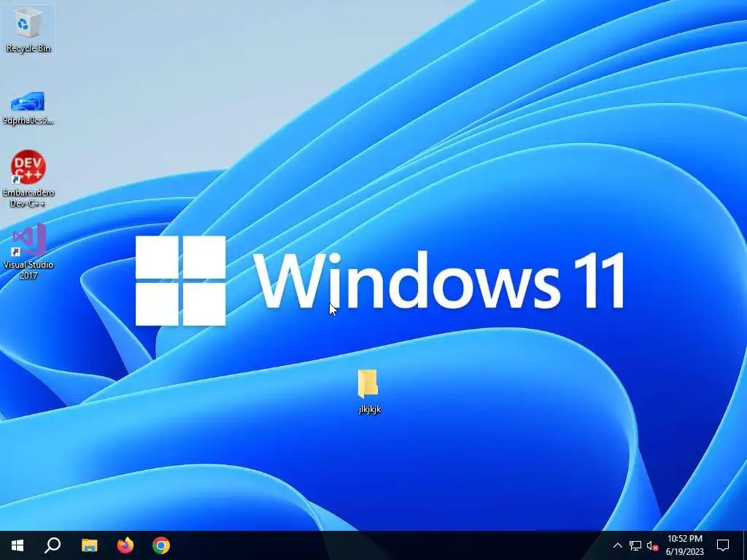Click the 'jlkjkjk' folder name label

pos(370,409)
